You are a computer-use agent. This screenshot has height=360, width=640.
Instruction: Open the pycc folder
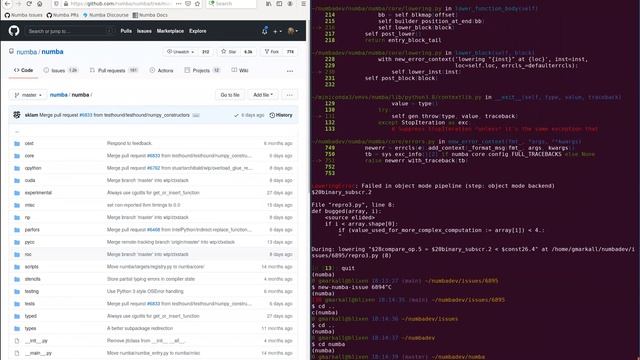coord(30,242)
